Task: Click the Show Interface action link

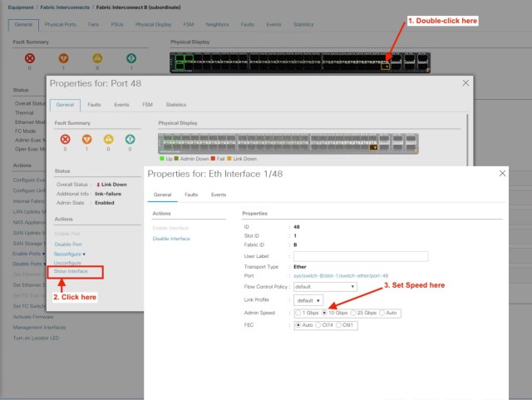Action: pyautogui.click(x=71, y=272)
